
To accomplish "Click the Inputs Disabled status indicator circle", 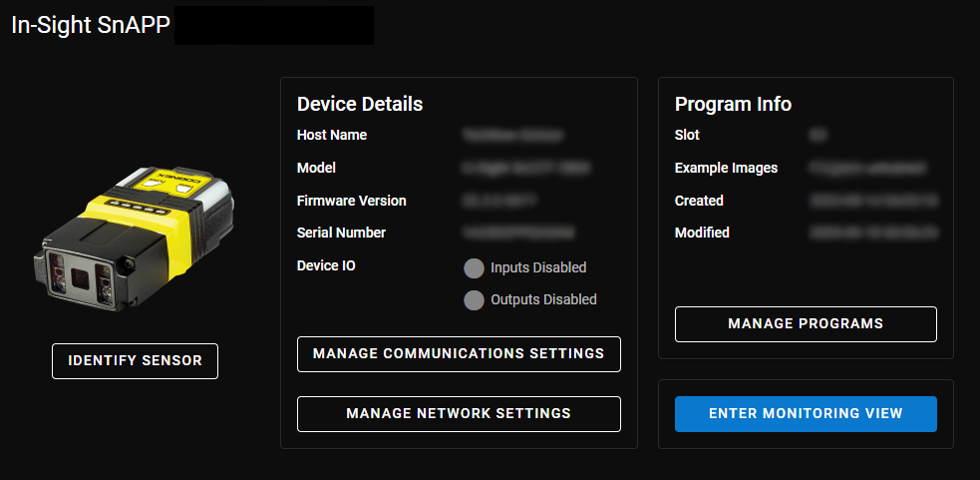I will click(475, 267).
